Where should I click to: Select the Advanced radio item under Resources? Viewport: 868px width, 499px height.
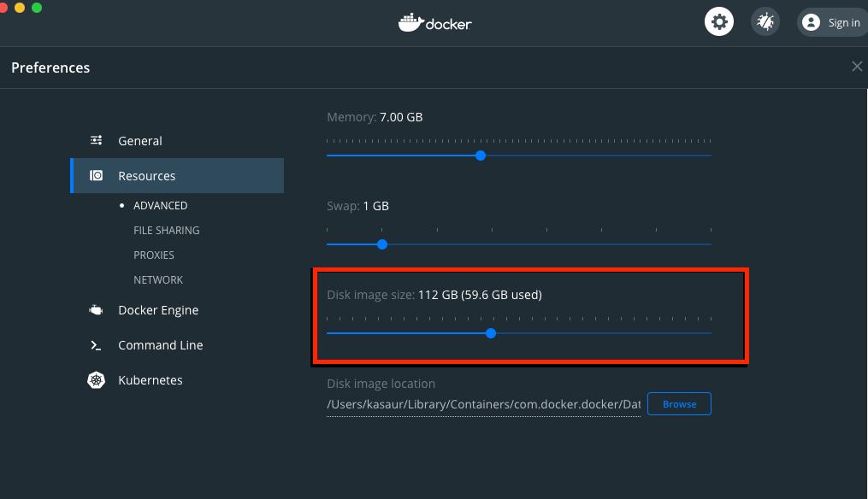pos(160,205)
